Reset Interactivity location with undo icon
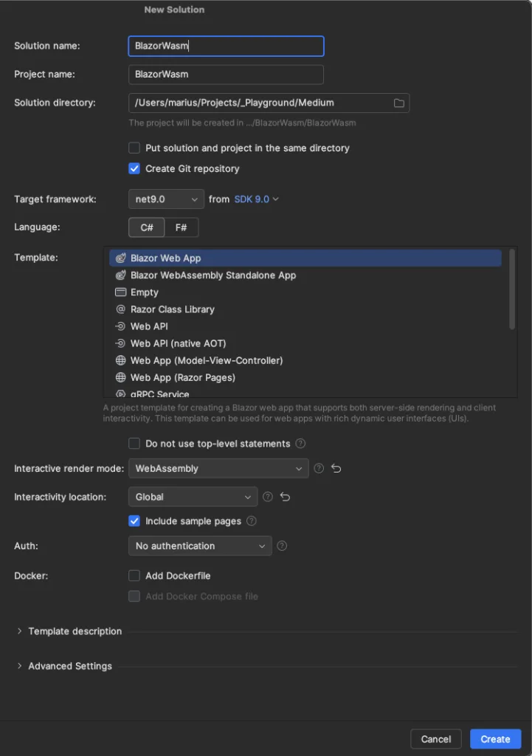Viewport: 532px width, 756px height. [286, 497]
